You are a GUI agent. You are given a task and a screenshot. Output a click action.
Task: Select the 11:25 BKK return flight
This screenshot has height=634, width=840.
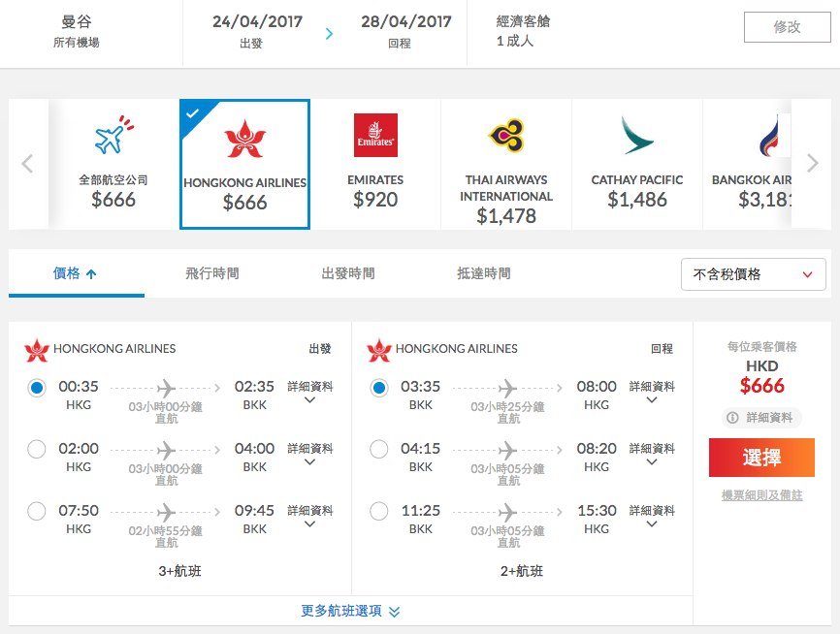click(378, 511)
